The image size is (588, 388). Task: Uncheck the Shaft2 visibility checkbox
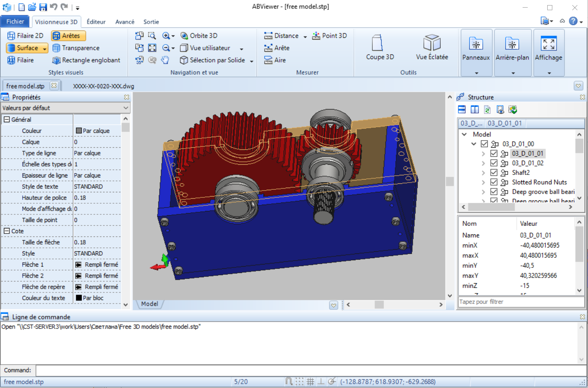[x=494, y=172]
